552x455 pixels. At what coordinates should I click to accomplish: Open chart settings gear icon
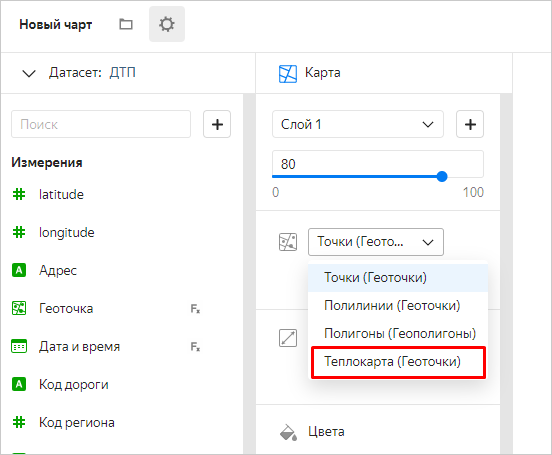[167, 24]
